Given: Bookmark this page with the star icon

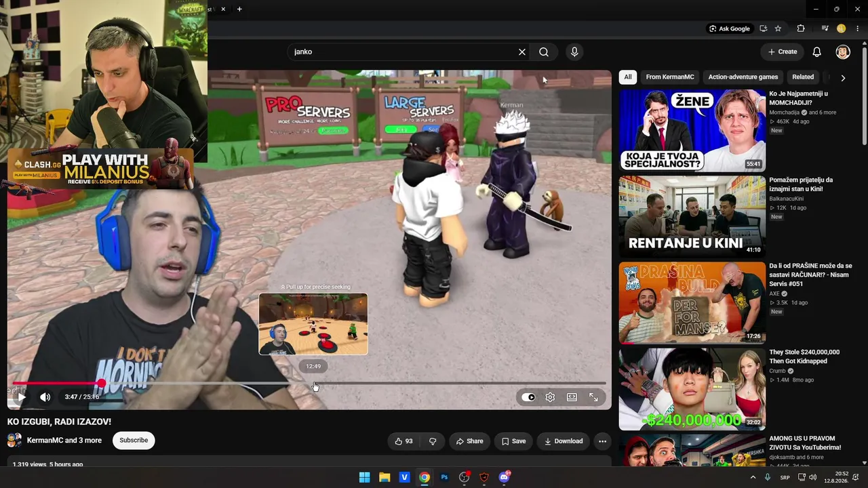Looking at the screenshot, I should [x=778, y=28].
